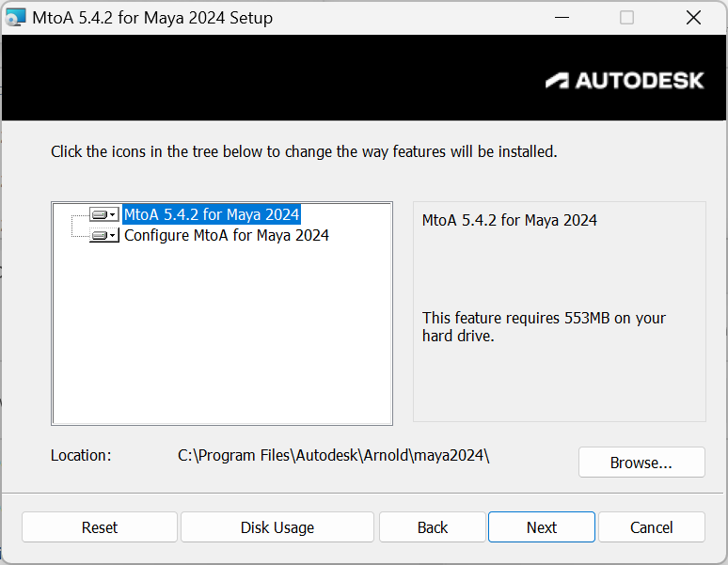Image resolution: width=728 pixels, height=565 pixels.
Task: Click the 'Location:' label
Action: (x=81, y=456)
